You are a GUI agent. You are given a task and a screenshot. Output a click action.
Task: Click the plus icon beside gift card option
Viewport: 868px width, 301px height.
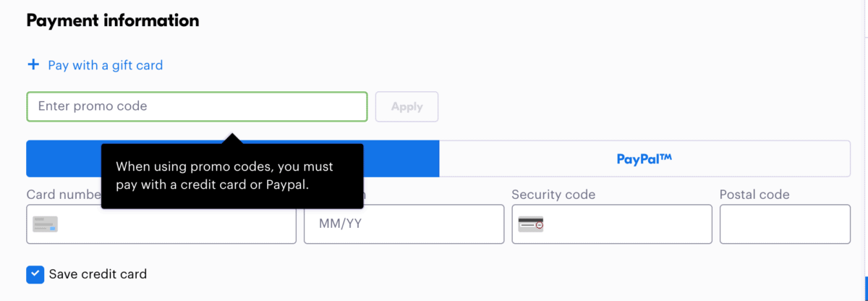(33, 65)
